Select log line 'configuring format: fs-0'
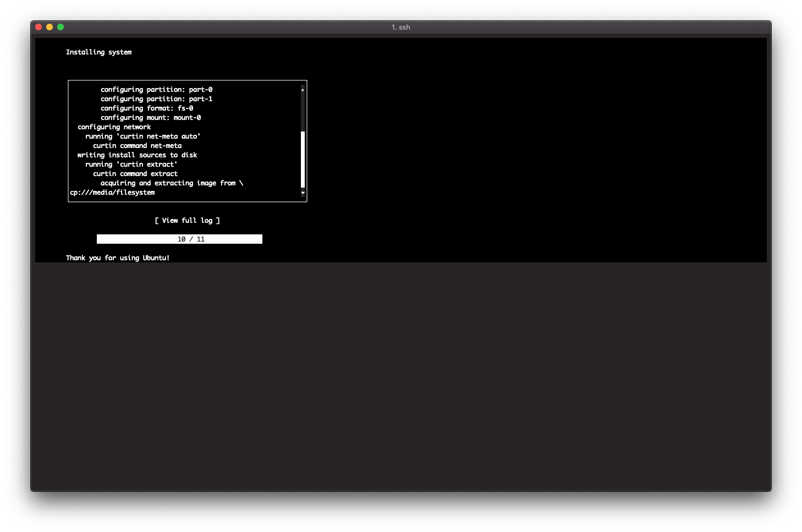 pyautogui.click(x=147, y=108)
